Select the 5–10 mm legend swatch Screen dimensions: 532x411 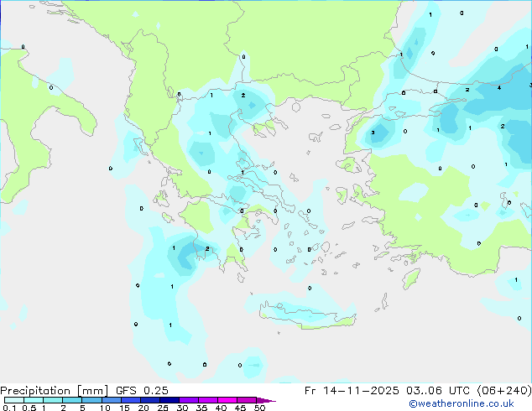pos(91,400)
